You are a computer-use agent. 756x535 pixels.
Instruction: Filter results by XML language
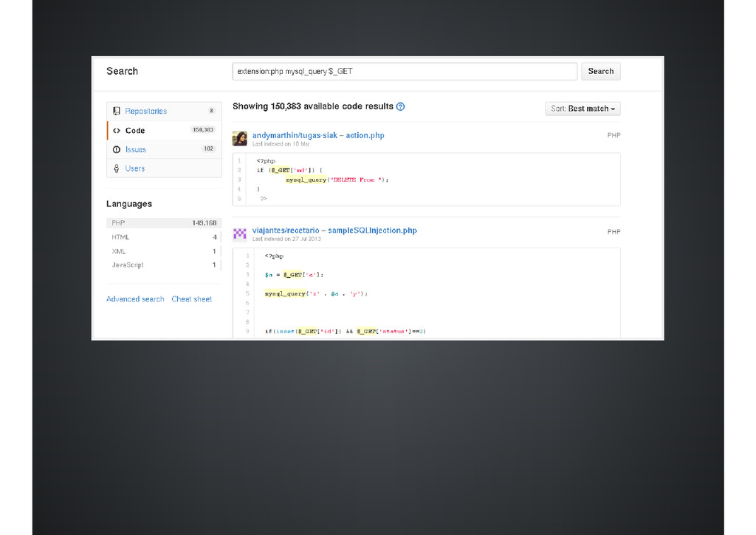(x=164, y=251)
